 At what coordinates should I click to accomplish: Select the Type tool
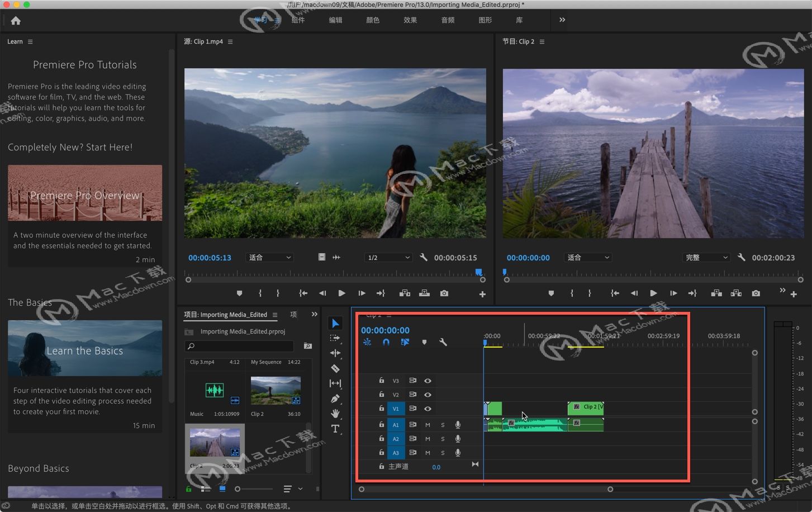tap(335, 429)
